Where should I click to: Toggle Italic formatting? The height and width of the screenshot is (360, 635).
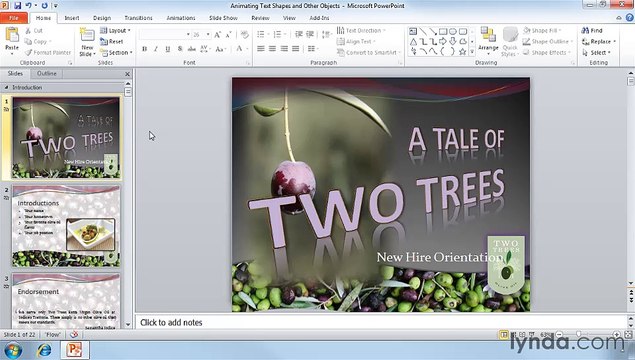point(156,49)
